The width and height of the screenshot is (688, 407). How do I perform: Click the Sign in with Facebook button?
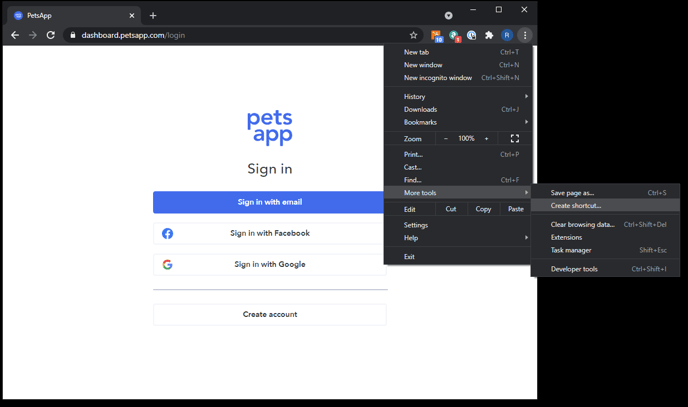(x=269, y=233)
